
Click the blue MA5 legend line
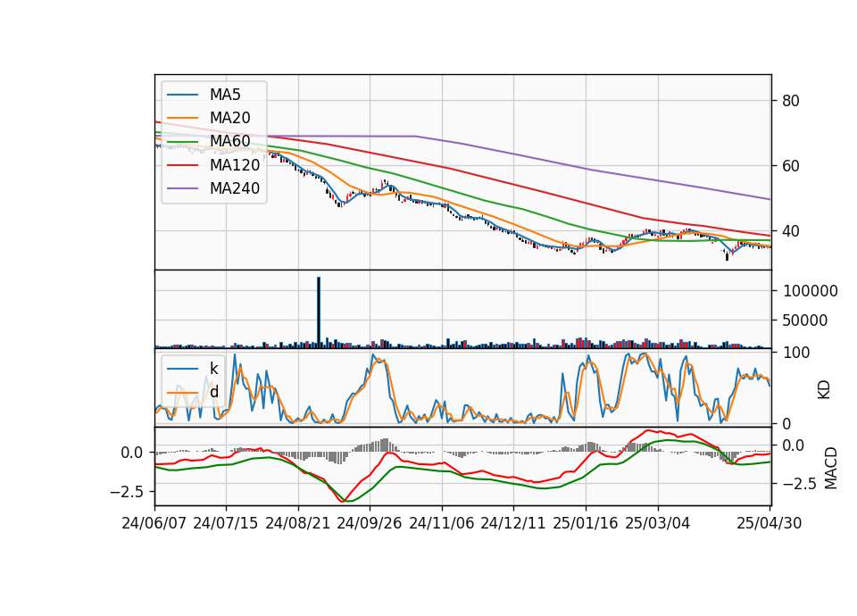pyautogui.click(x=182, y=96)
